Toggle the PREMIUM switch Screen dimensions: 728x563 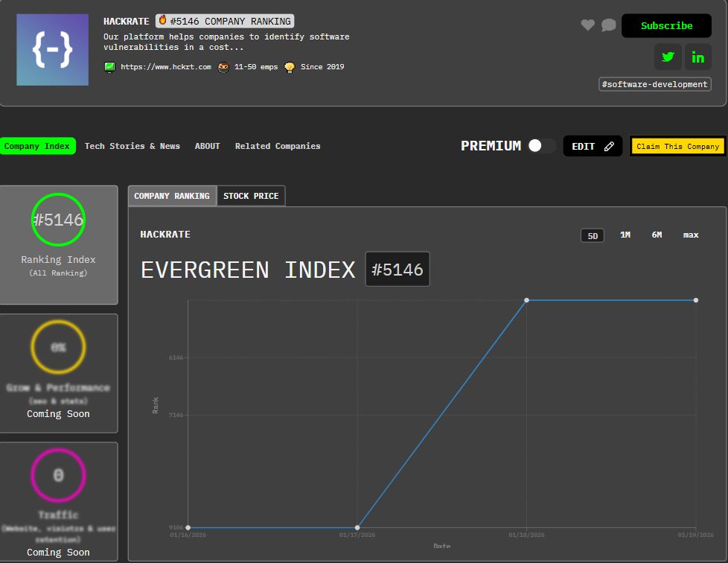(x=541, y=146)
